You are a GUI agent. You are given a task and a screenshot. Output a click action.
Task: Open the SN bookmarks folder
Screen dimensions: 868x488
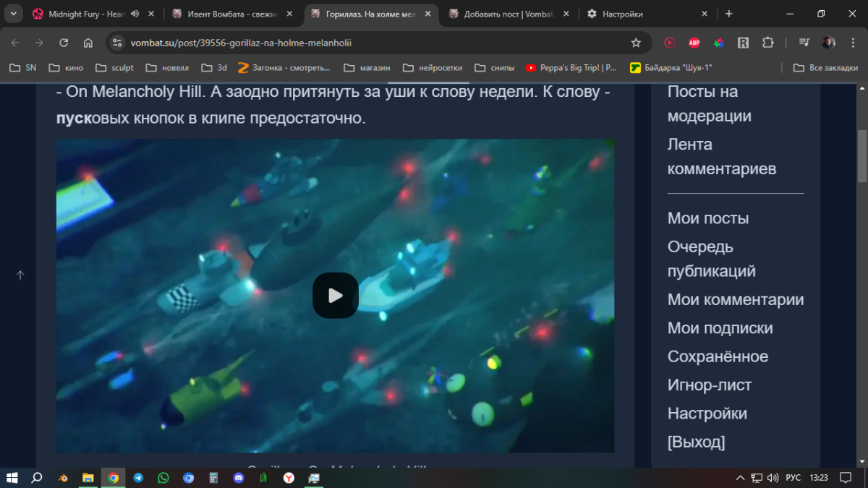click(22, 67)
